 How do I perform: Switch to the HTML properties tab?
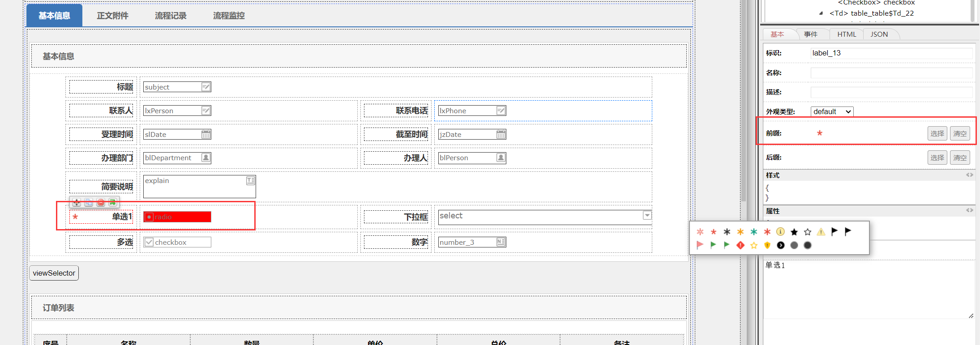[x=847, y=34]
